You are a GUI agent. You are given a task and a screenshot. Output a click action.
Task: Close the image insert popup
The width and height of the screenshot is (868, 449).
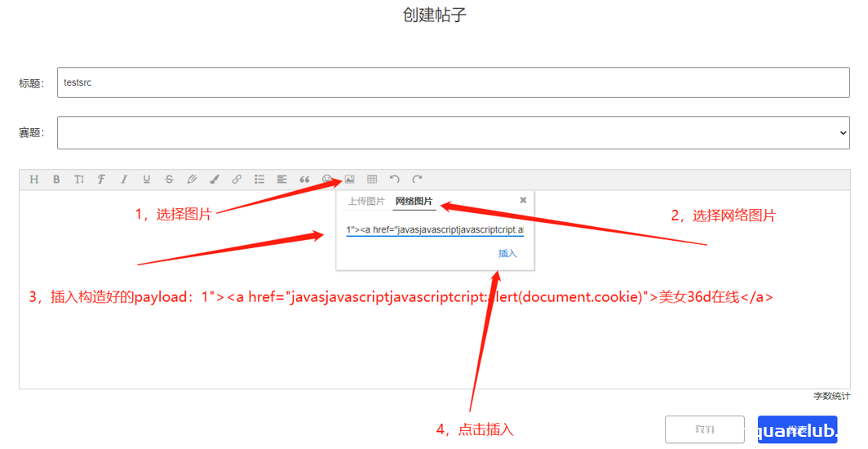523,200
